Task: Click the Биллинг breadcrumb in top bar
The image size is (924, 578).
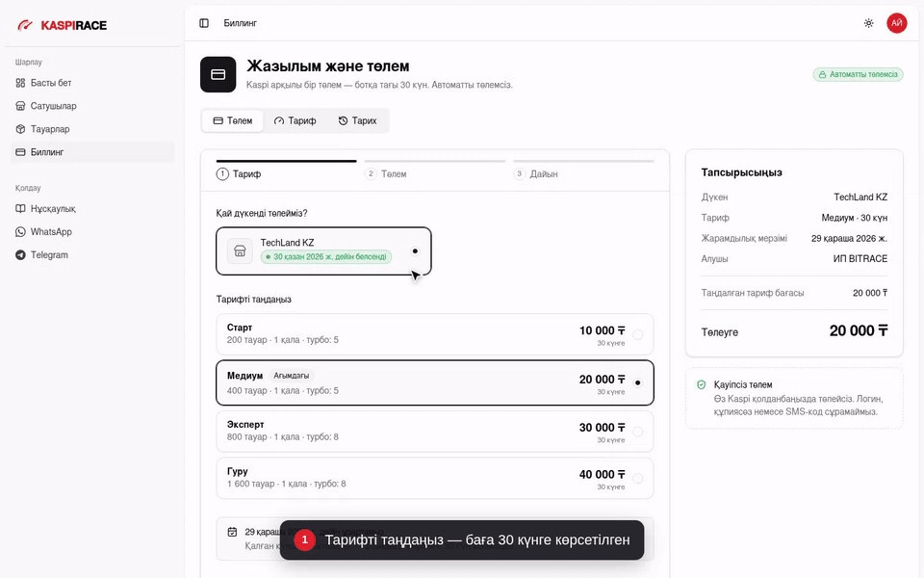Action: [241, 23]
